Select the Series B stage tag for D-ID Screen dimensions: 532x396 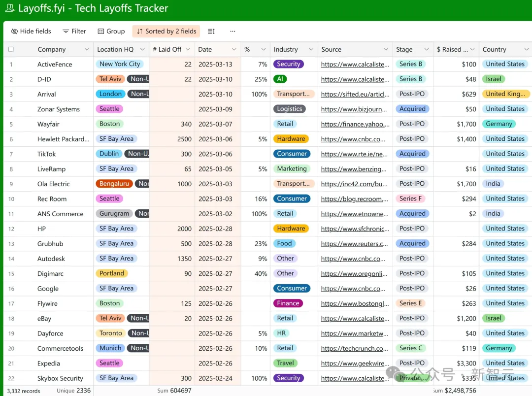(x=411, y=79)
